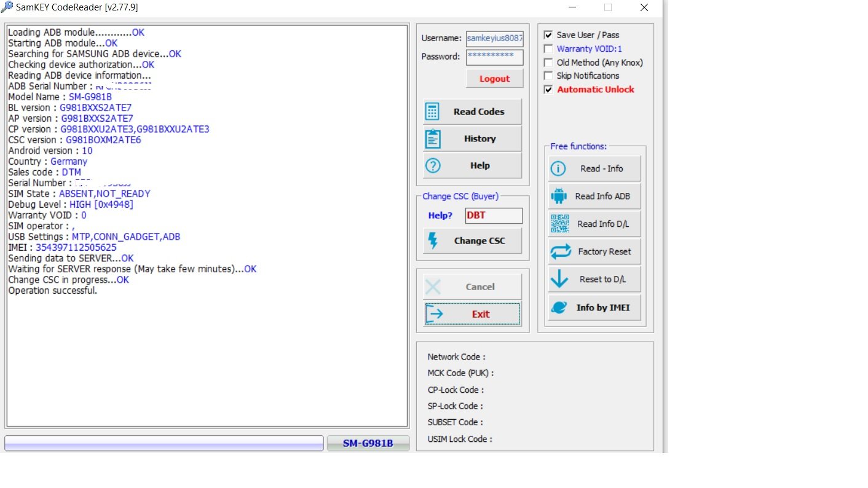Click the lightning bolt icon on Change CSC
Image resolution: width=868 pixels, height=488 pixels.
433,240
